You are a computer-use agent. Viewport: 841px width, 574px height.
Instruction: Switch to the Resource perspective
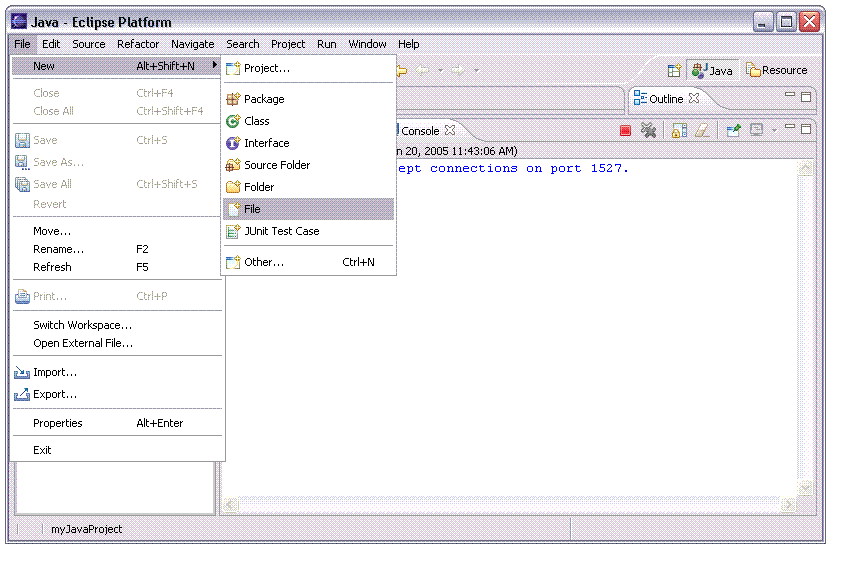(777, 70)
